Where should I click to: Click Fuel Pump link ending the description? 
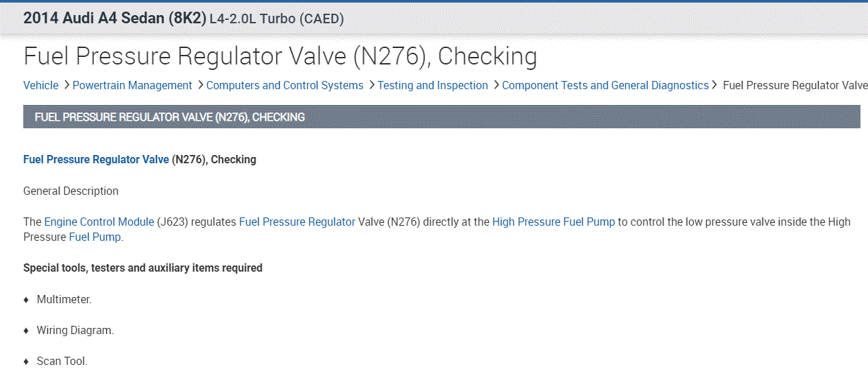tap(95, 237)
